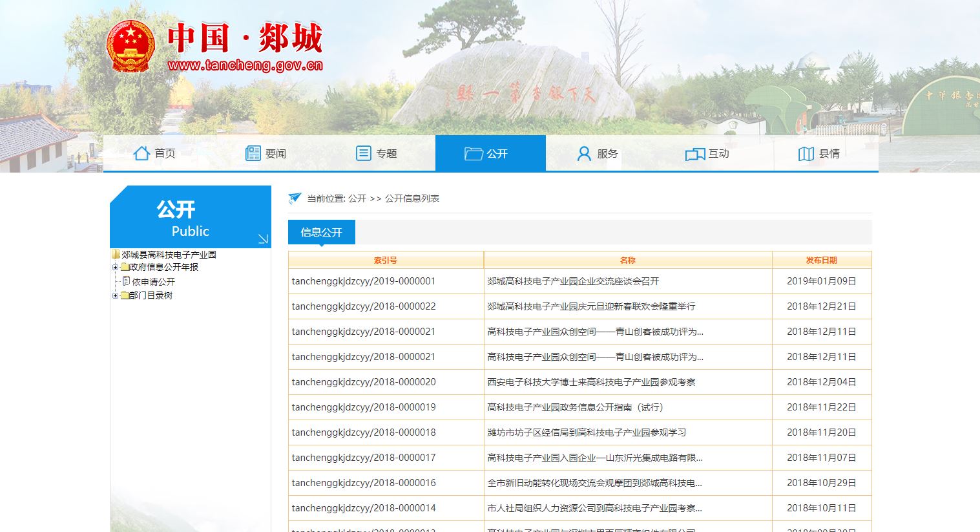
Task: Open 郯城高科技电子产业园企业交流座谈会召开 article
Action: pyautogui.click(x=573, y=281)
